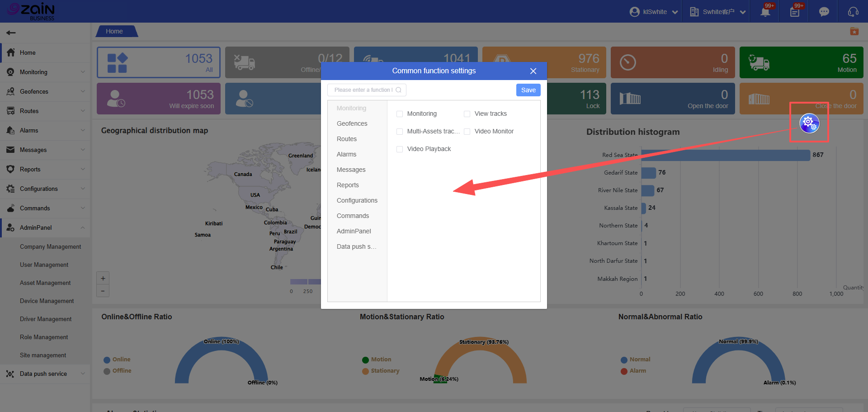Collapse sidebar with the back arrow icon
The width and height of the screenshot is (868, 412).
click(11, 33)
